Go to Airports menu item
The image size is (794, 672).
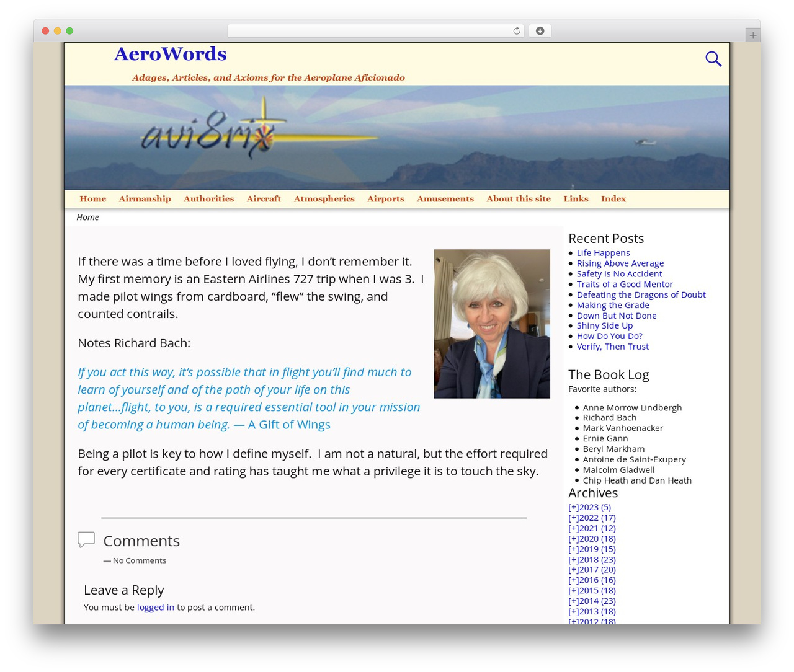click(x=385, y=199)
